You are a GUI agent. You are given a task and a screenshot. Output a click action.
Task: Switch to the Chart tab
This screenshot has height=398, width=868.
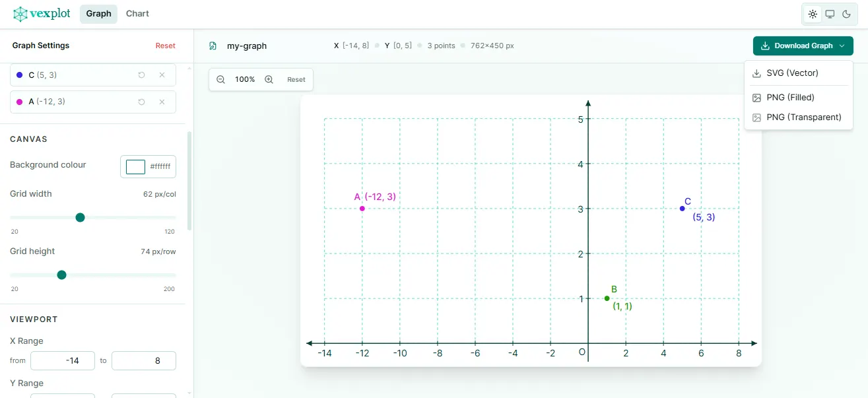(x=137, y=13)
